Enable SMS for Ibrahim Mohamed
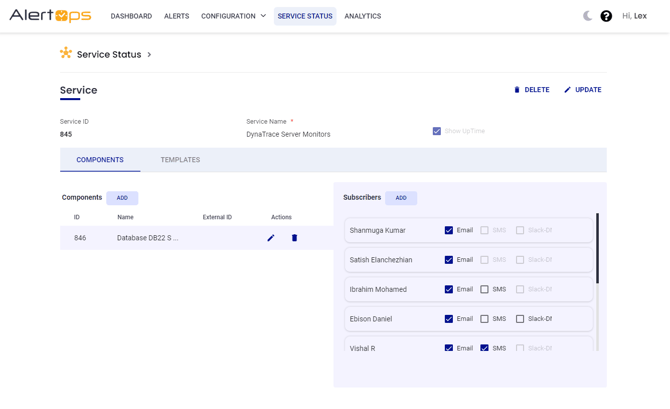Viewport: 670px width, 409px height. point(484,289)
